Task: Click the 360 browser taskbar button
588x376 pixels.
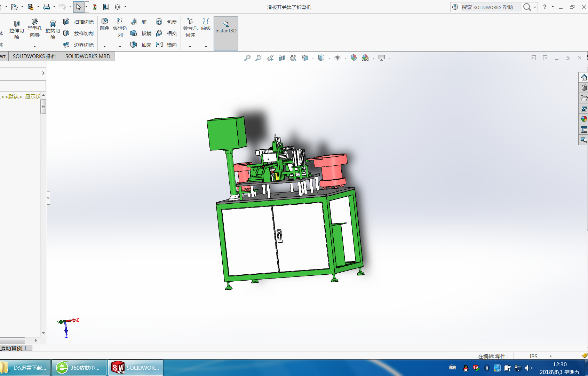Action: [79, 368]
